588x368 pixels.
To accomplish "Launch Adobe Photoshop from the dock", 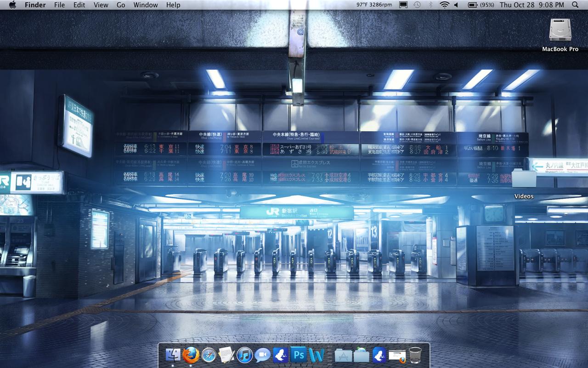I will tap(299, 355).
